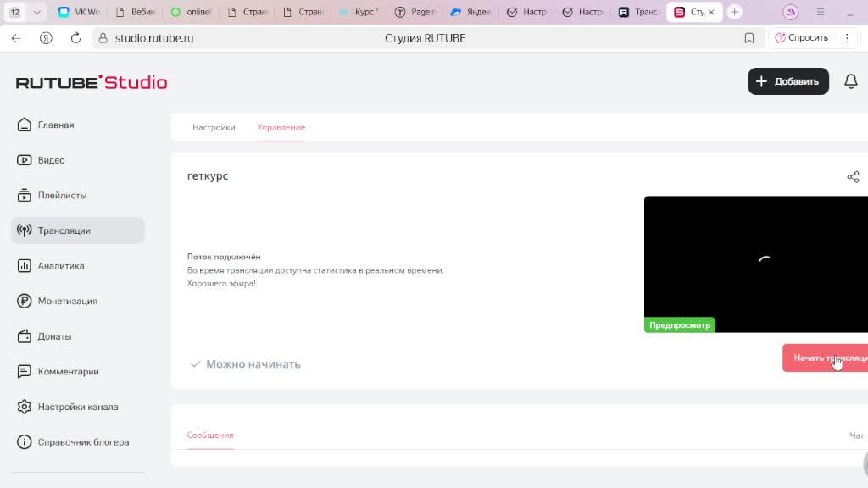Viewport: 868px width, 488px height.
Task: Switch to the Транс browser tab
Action: point(639,12)
